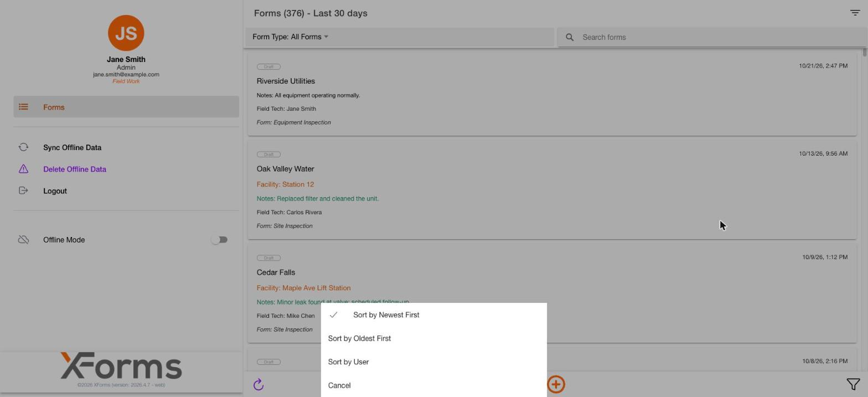Click Facility: Station 12 text
The image size is (868, 397).
click(285, 184)
